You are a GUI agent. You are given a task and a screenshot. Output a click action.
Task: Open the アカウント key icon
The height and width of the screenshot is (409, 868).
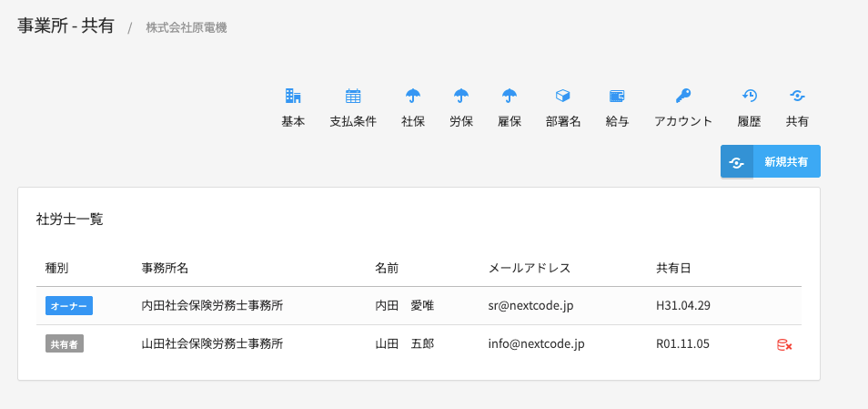[x=683, y=96]
